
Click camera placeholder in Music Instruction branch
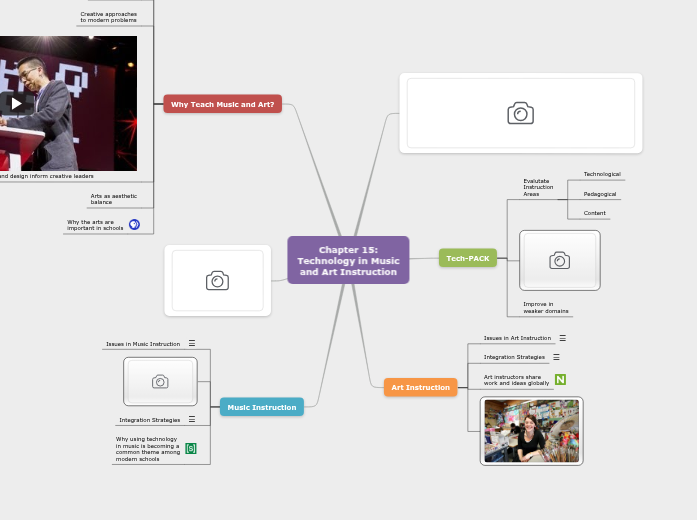(x=160, y=381)
